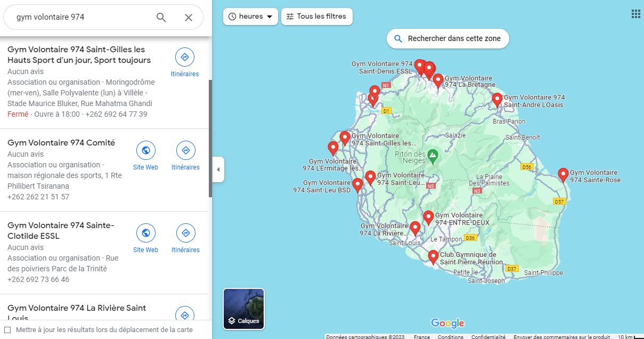Click the Bras-Panon town label
Image resolution: width=644 pixels, height=339 pixels.
[509, 122]
